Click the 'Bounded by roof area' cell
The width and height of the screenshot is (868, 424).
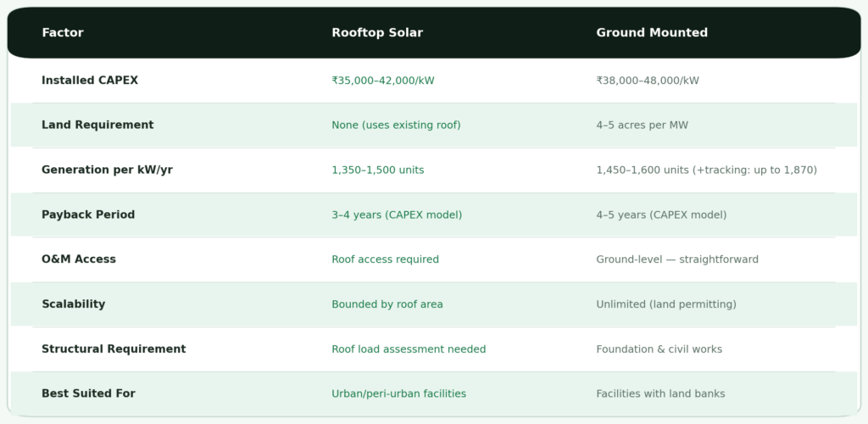(x=387, y=304)
